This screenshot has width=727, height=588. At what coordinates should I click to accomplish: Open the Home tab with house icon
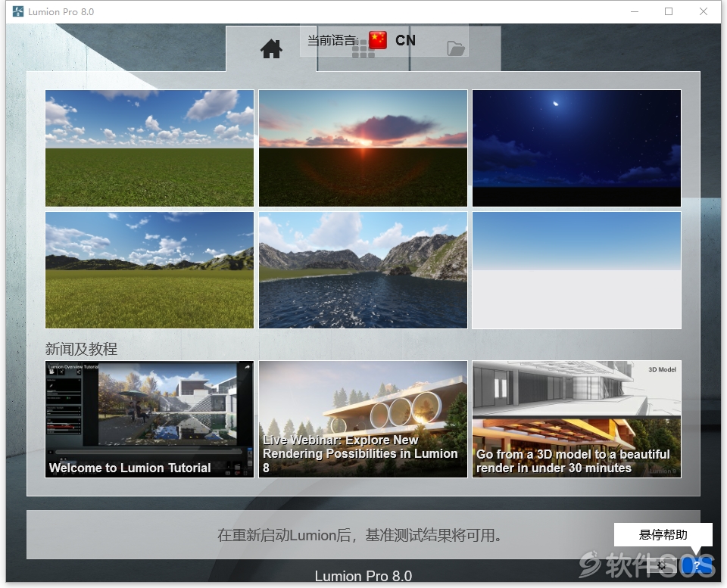click(x=271, y=48)
